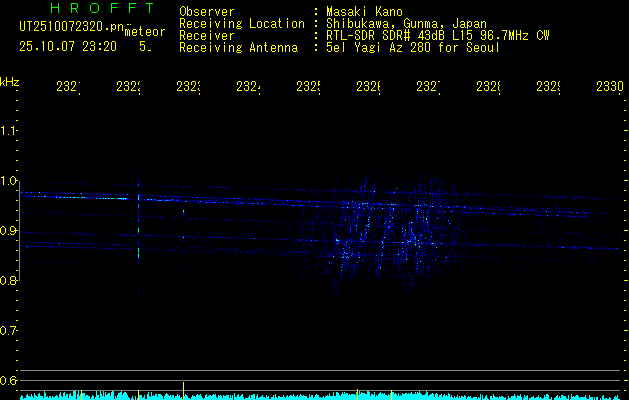Select 5el Yagi Az 280 for Seoul
Screen dimensions: 629x400
click(x=413, y=48)
